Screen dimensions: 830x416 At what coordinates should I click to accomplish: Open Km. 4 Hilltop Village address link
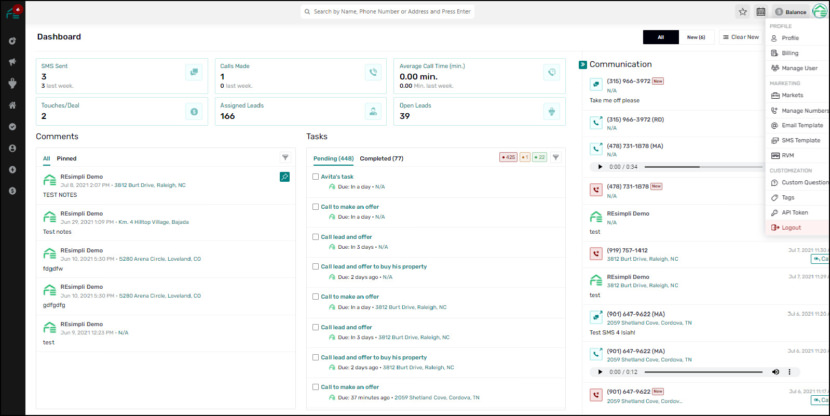click(x=152, y=222)
